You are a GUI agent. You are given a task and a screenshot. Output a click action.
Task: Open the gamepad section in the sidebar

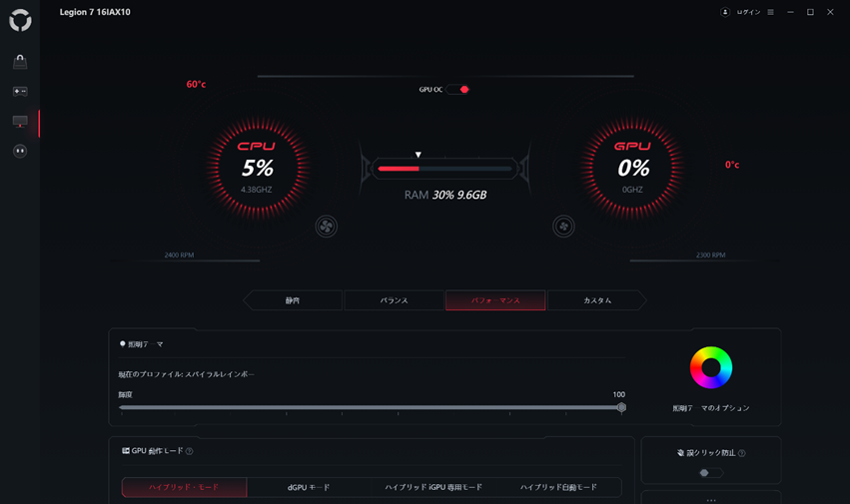point(20,91)
